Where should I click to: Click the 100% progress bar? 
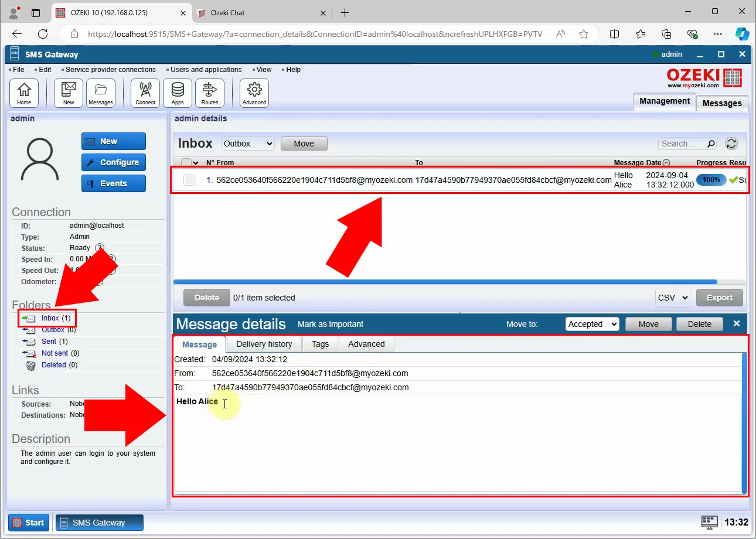click(x=711, y=180)
